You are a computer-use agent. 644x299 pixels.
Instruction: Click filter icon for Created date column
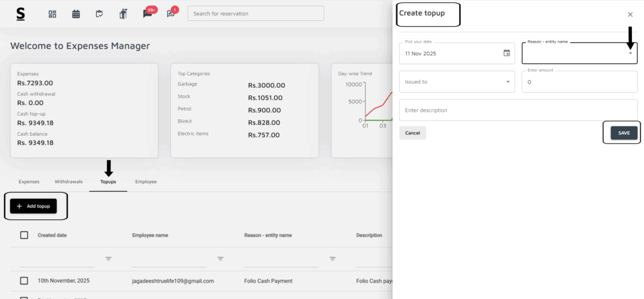tap(108, 259)
